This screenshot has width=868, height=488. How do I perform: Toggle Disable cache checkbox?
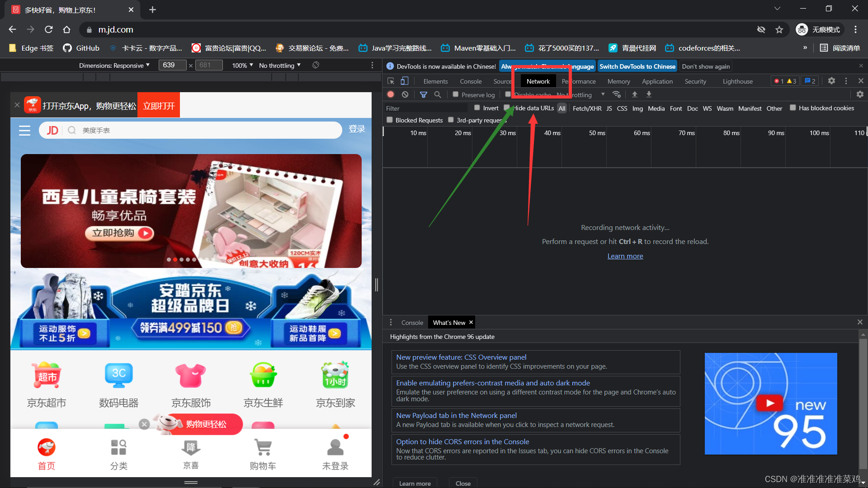tap(508, 94)
